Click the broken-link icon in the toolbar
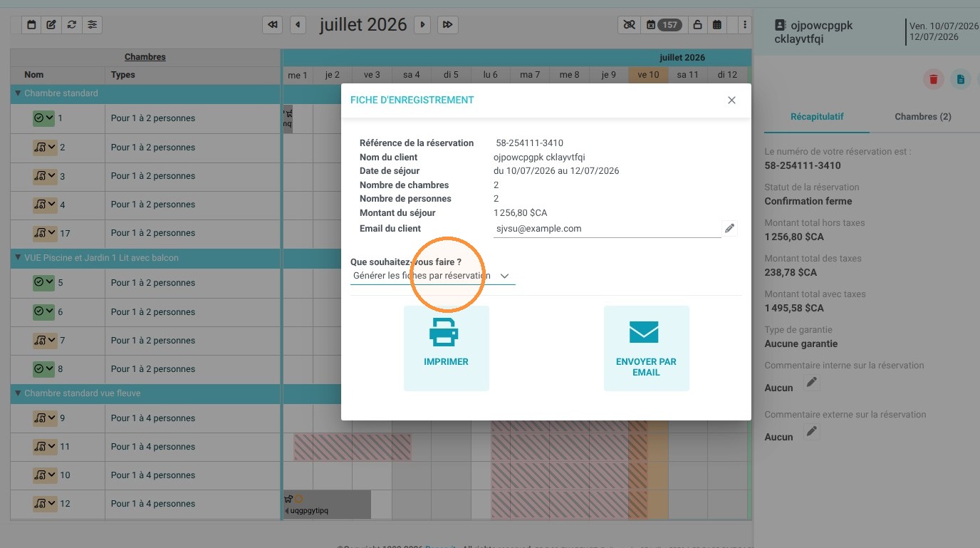The width and height of the screenshot is (980, 548). coord(629,25)
